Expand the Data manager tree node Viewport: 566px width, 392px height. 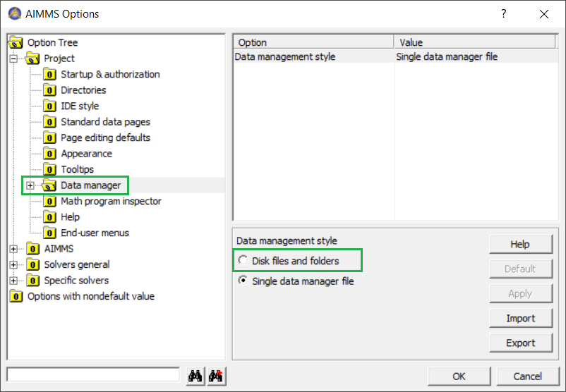30,185
